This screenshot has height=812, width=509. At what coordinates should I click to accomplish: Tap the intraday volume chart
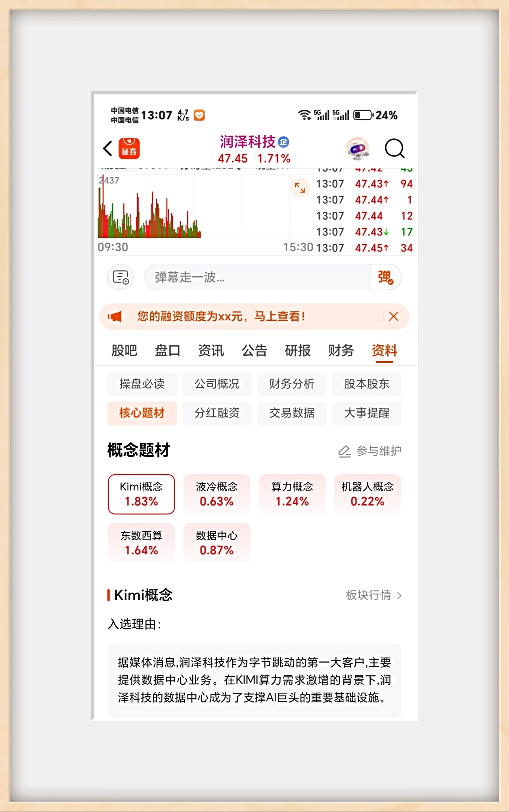[205, 206]
